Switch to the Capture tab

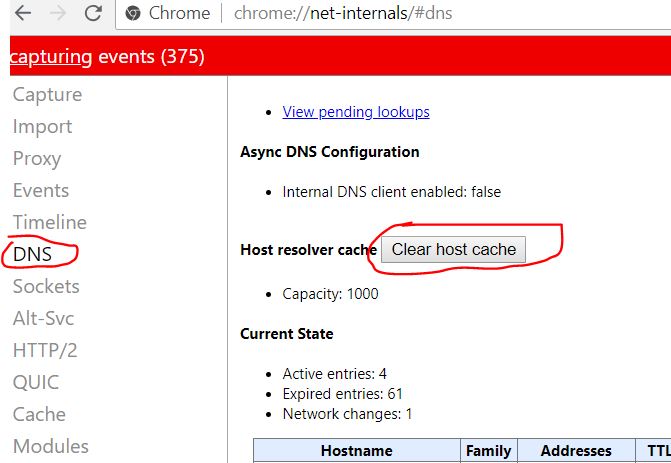[x=48, y=95]
